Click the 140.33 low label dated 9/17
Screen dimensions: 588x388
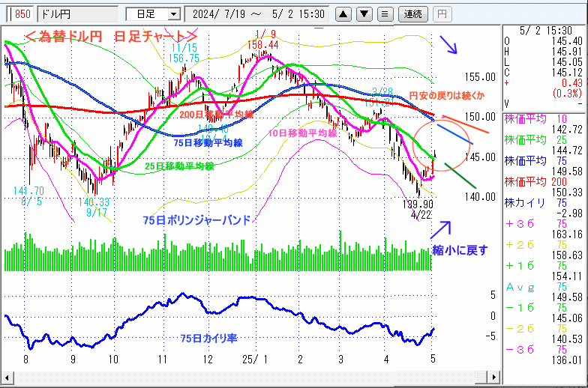click(94, 202)
